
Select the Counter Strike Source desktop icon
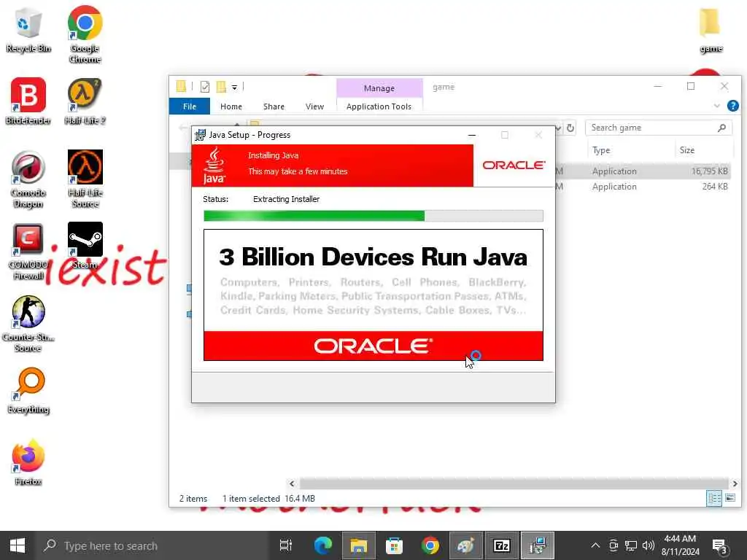click(28, 324)
